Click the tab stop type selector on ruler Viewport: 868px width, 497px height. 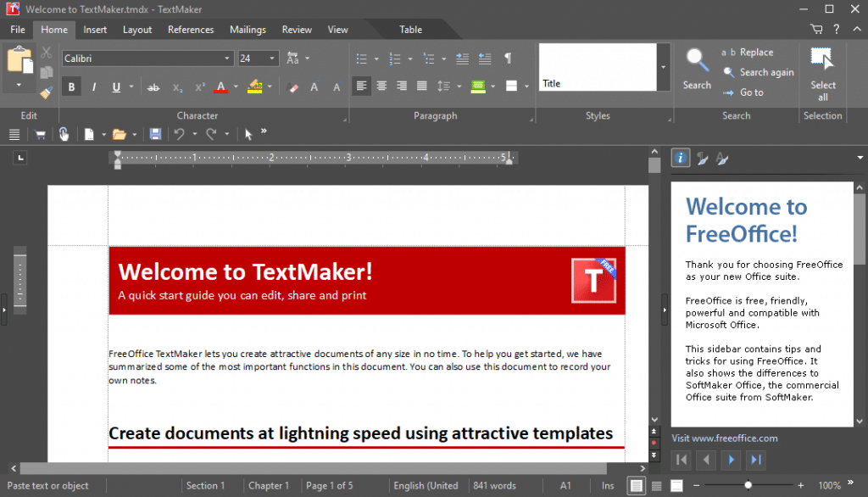click(20, 158)
